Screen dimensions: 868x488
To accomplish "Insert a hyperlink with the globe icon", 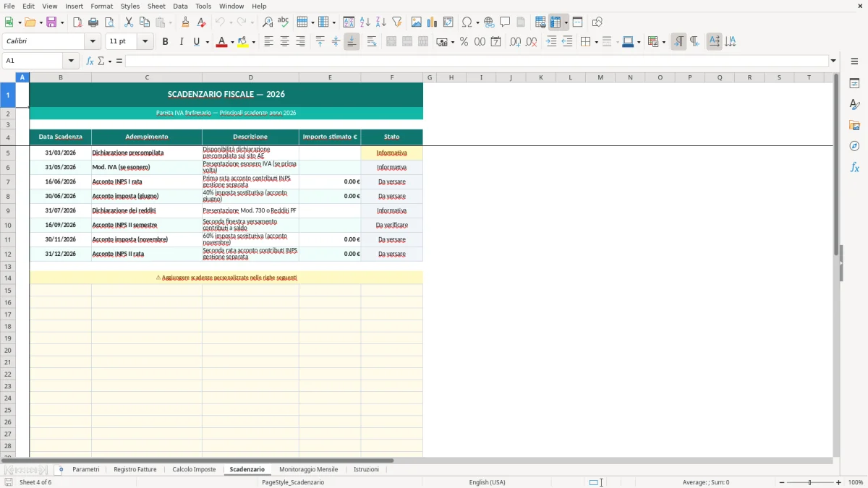I will [x=490, y=22].
